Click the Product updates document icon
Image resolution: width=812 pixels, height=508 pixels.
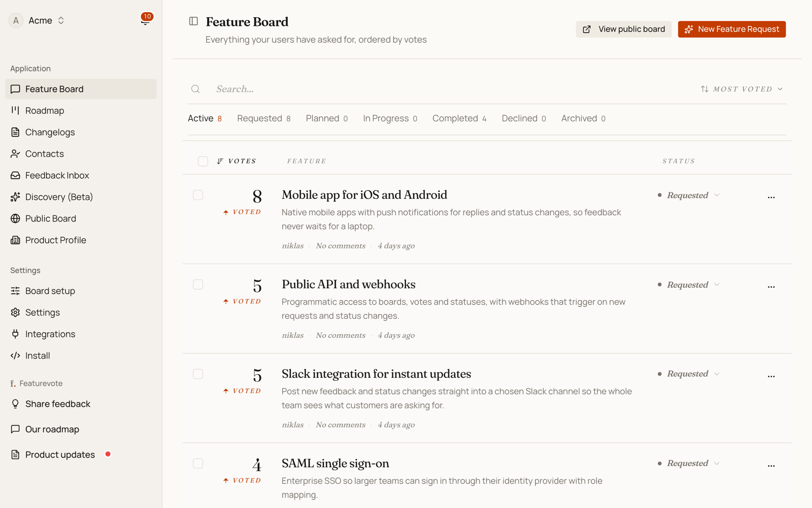(x=15, y=455)
